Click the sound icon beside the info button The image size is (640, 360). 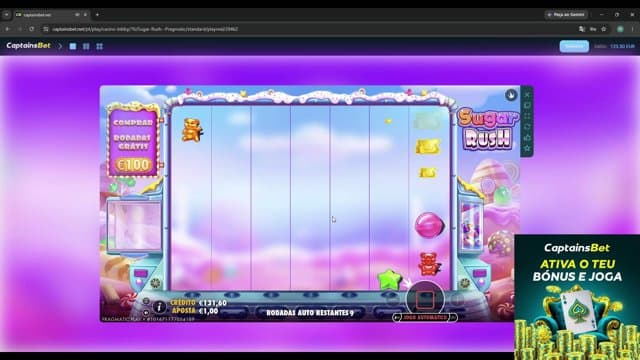pos(146,313)
